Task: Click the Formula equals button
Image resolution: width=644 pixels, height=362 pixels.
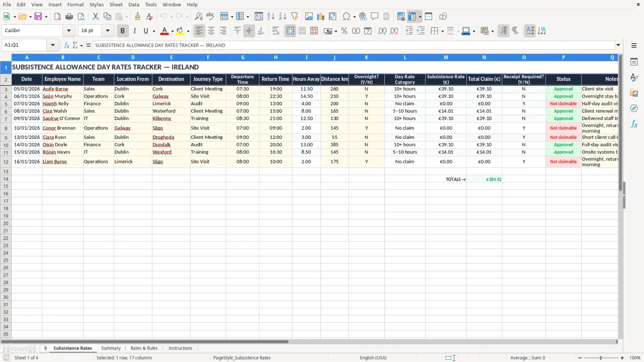Action: pyautogui.click(x=89, y=46)
